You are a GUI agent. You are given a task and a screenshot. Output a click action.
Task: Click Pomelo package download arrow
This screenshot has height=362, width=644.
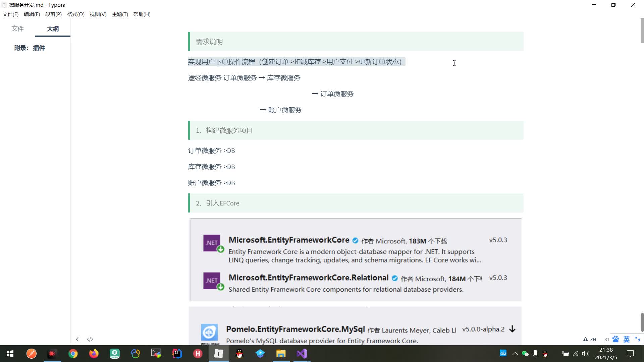tap(512, 329)
